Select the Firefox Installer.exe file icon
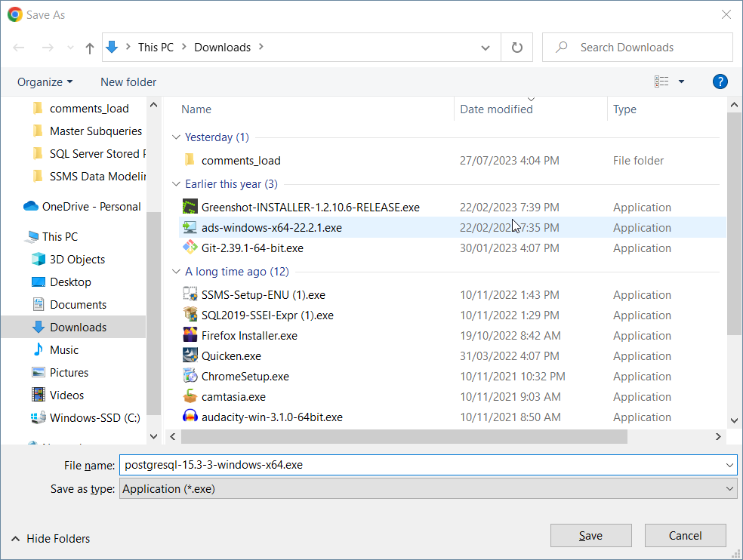 pyautogui.click(x=190, y=336)
